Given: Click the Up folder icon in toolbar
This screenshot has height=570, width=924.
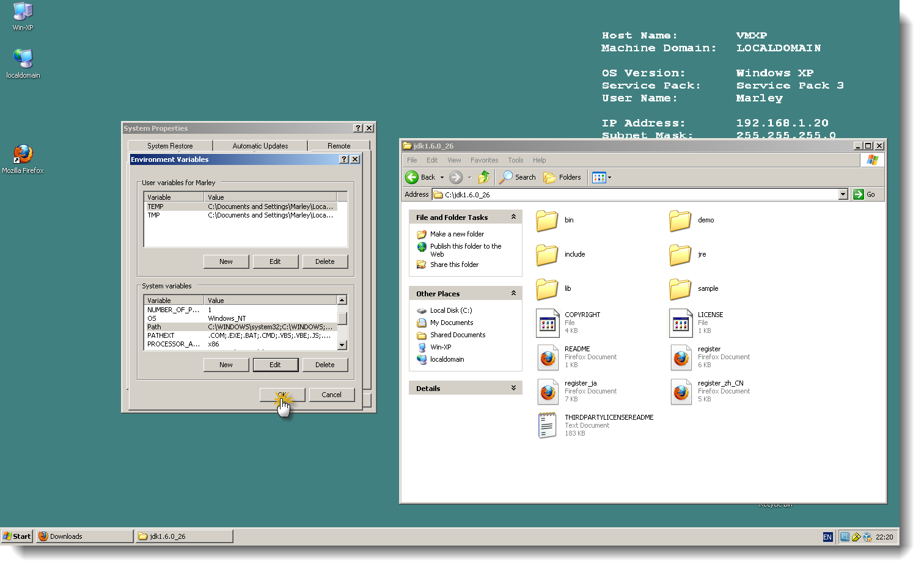Looking at the screenshot, I should coord(484,177).
